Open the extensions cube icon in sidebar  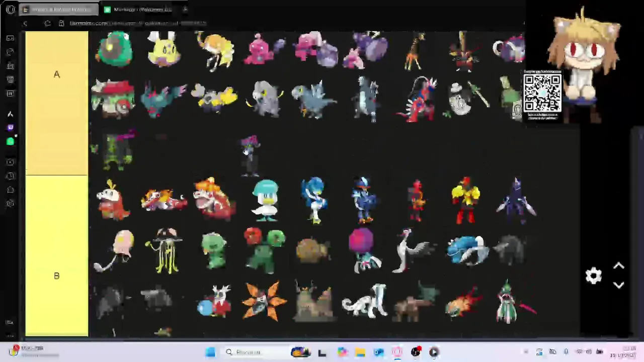click(10, 190)
